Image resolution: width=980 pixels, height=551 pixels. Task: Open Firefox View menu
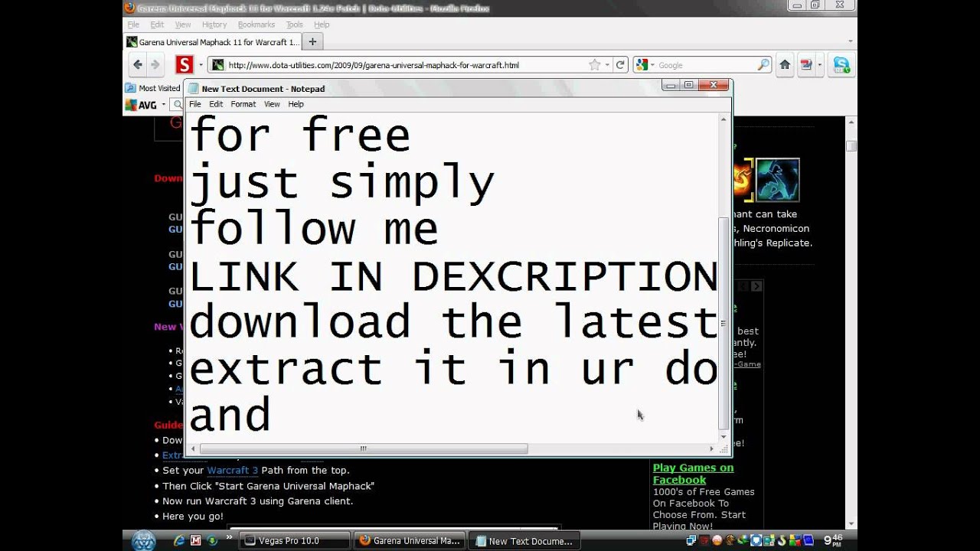point(183,24)
